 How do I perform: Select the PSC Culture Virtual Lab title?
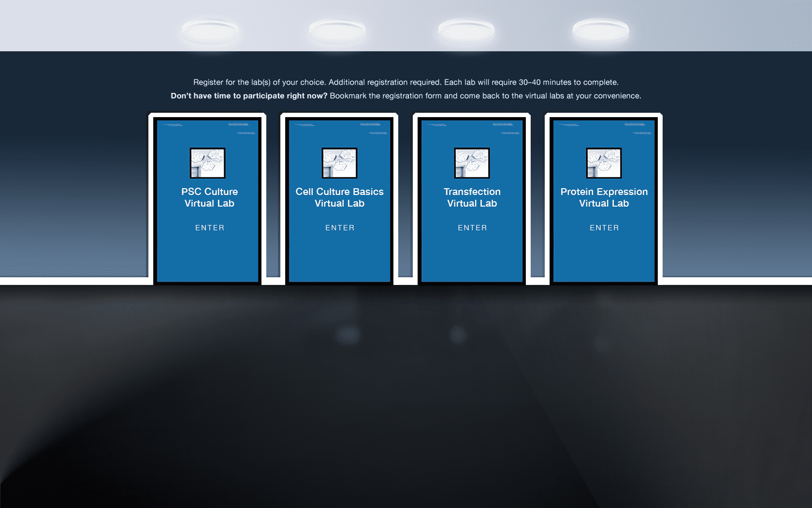click(x=209, y=197)
